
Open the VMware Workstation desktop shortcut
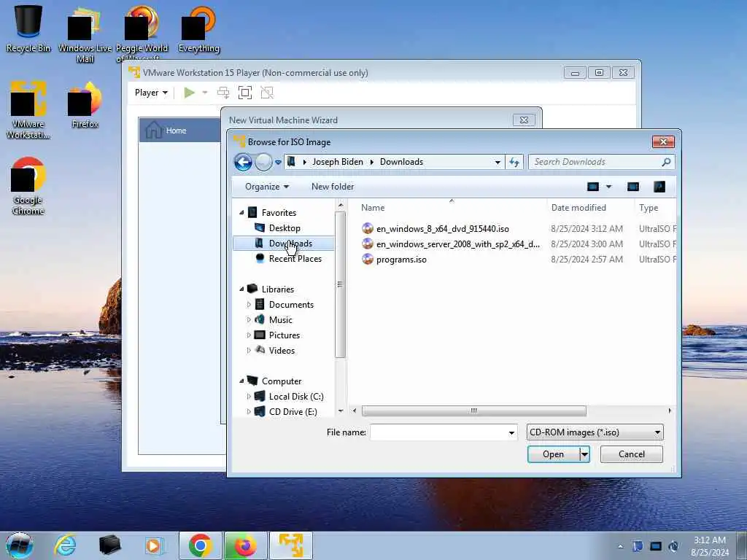coord(28,111)
